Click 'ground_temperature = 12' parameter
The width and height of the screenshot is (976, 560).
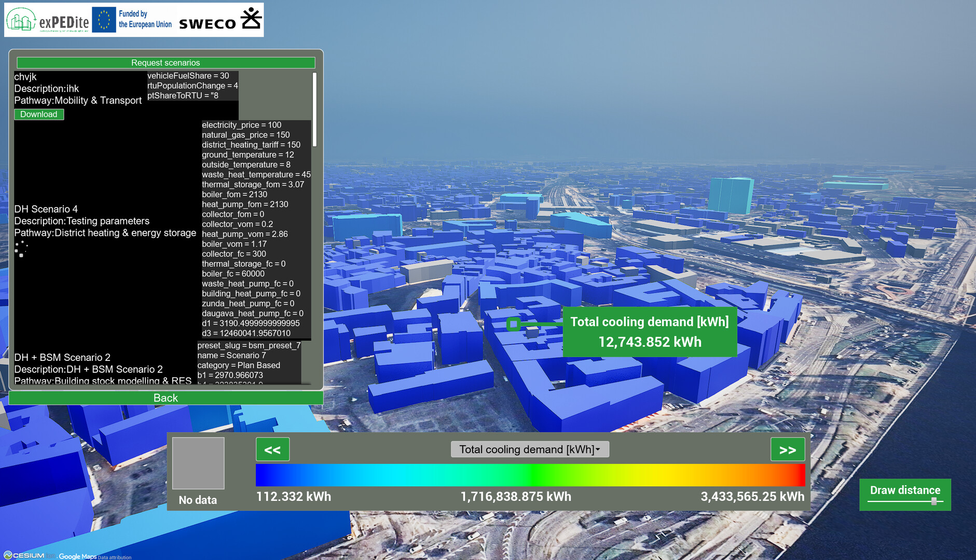point(248,155)
